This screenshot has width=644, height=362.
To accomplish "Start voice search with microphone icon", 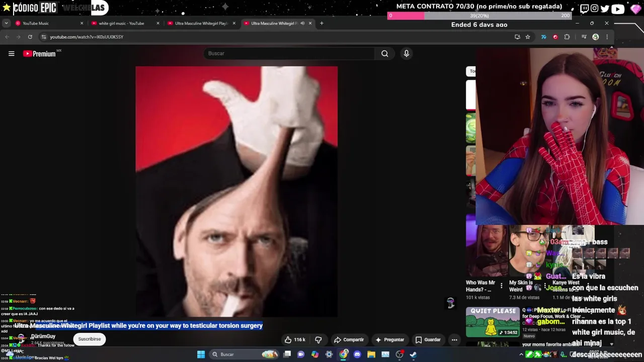I will 406,53.
